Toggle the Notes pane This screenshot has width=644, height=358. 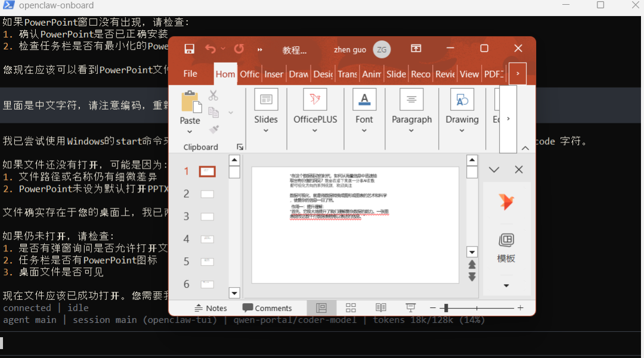211,307
